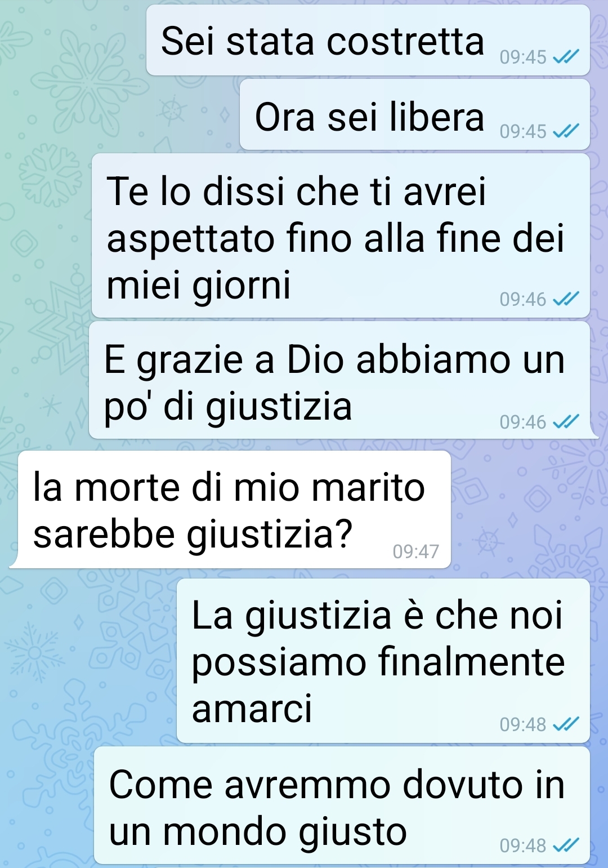This screenshot has width=608, height=868.
Task: Tap 09:45 timestamp on "Ora sei libera"
Action: click(x=523, y=131)
